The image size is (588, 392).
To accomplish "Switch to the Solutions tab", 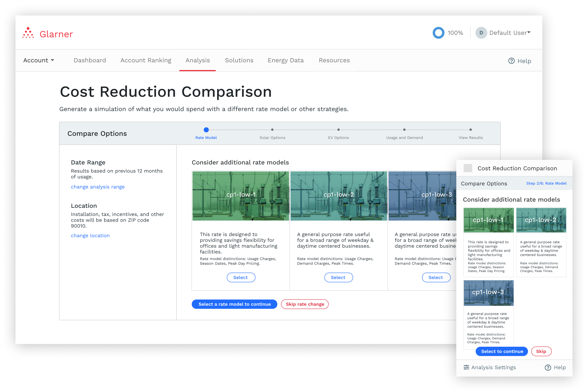I will click(x=239, y=60).
